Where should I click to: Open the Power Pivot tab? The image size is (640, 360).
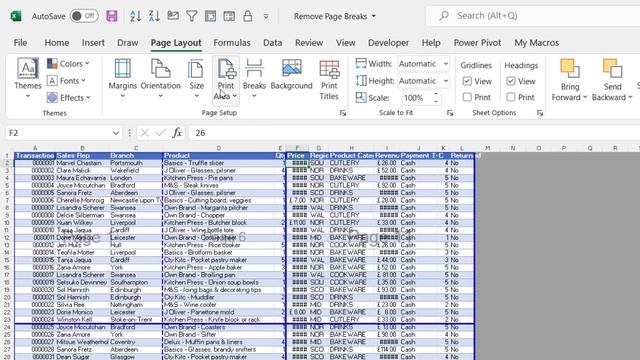(x=477, y=43)
